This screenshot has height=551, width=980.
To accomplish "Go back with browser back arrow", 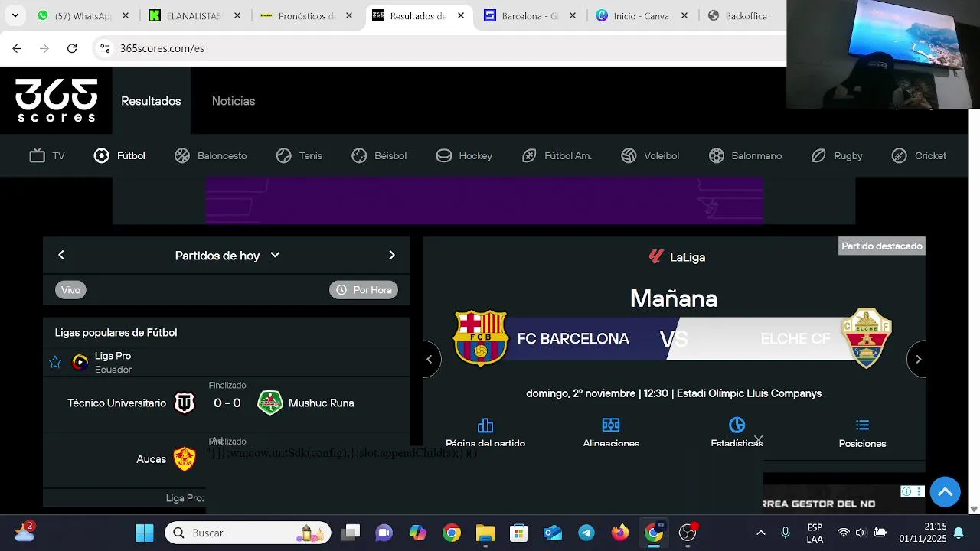I will pyautogui.click(x=17, y=48).
